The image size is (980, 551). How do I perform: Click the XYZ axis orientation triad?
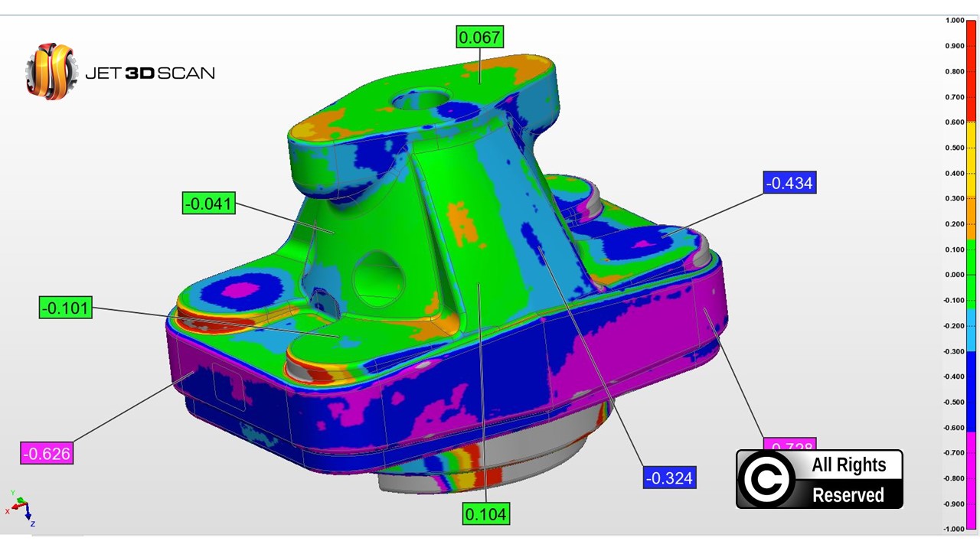point(20,507)
